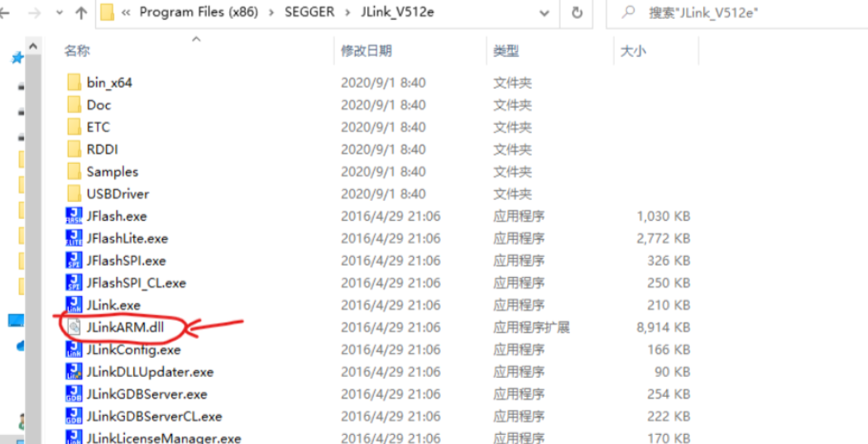
Task: Expand hidden path breadcrumb chevron
Action: tap(127, 12)
